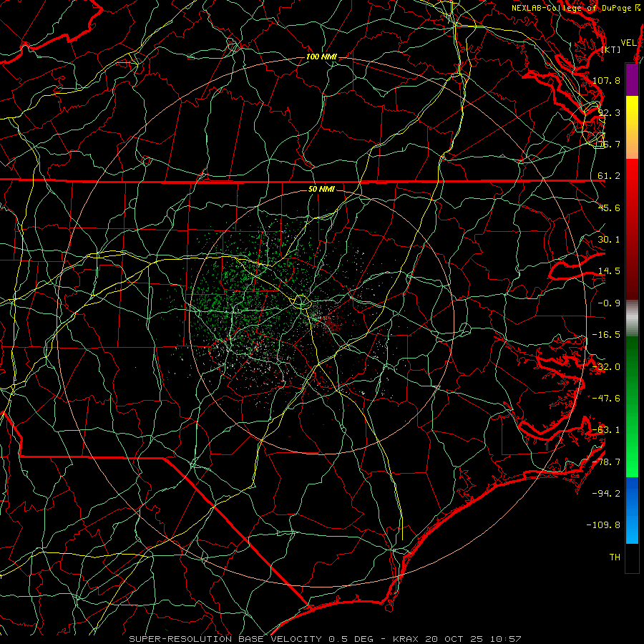The width and height of the screenshot is (644, 644).
Task: Click the TH label on the scale
Action: pos(615,557)
